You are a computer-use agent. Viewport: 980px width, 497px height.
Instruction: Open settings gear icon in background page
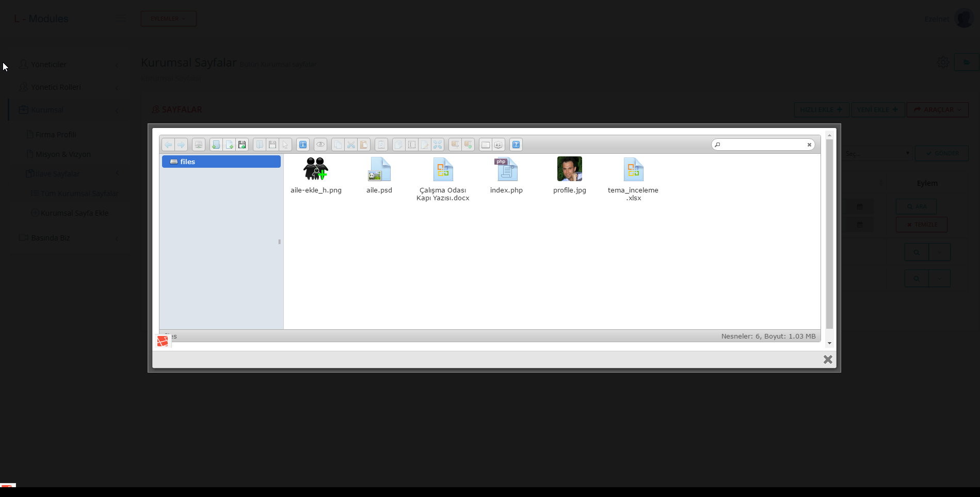pos(943,62)
